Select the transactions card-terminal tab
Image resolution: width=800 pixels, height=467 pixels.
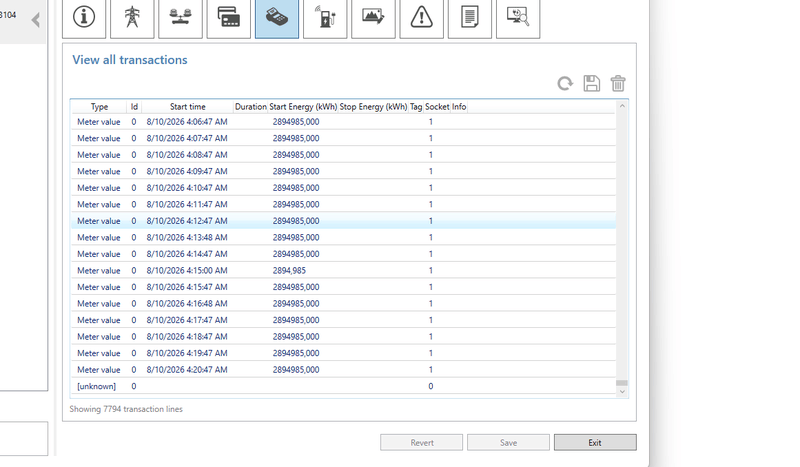click(277, 18)
